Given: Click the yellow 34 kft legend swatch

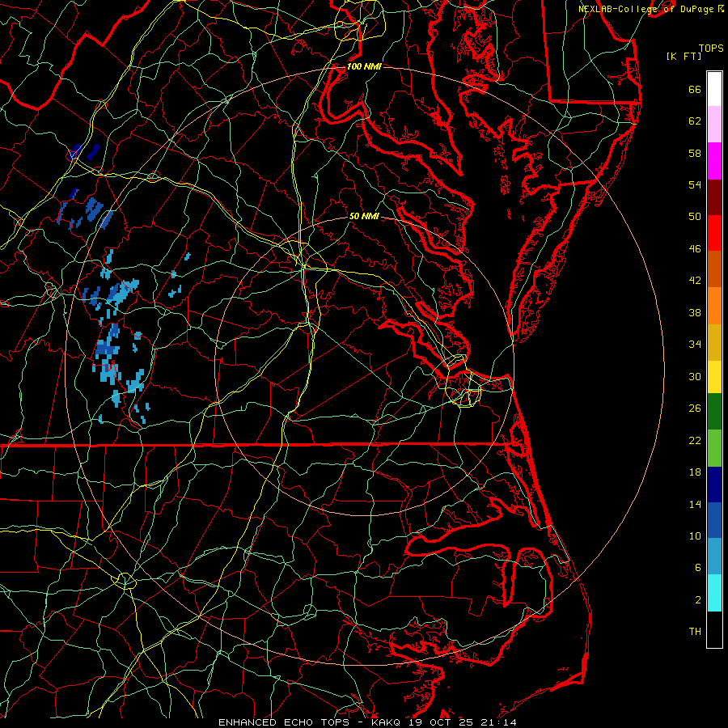Looking at the screenshot, I should coord(714,377).
